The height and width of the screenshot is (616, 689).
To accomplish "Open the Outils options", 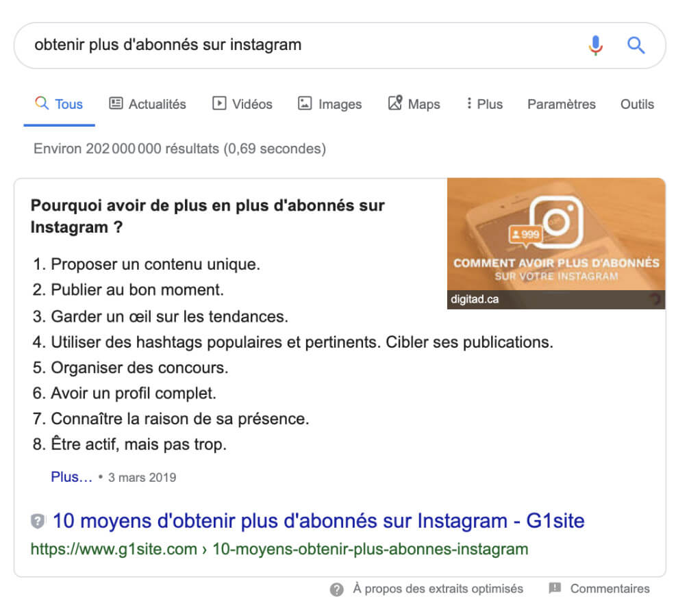I will tap(638, 104).
